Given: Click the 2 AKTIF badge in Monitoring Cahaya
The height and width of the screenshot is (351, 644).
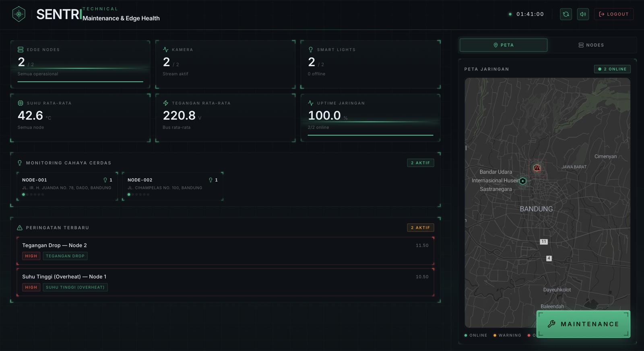Looking at the screenshot, I should [x=421, y=163].
